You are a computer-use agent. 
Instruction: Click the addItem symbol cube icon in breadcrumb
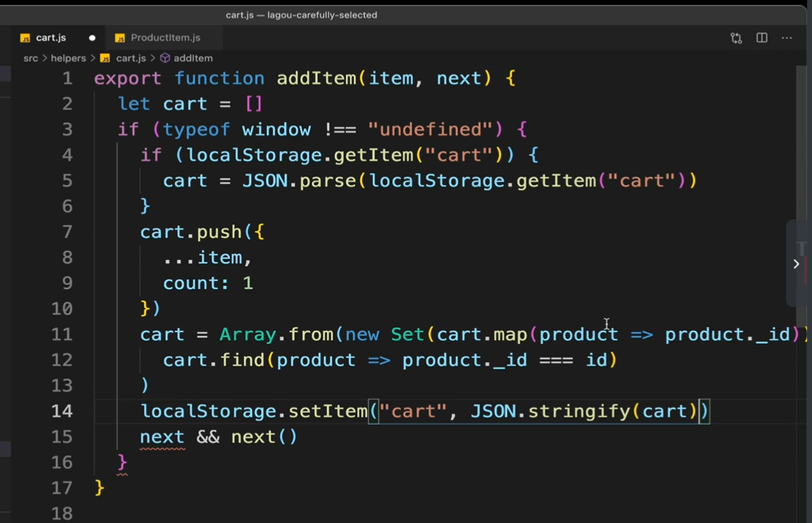(165, 58)
